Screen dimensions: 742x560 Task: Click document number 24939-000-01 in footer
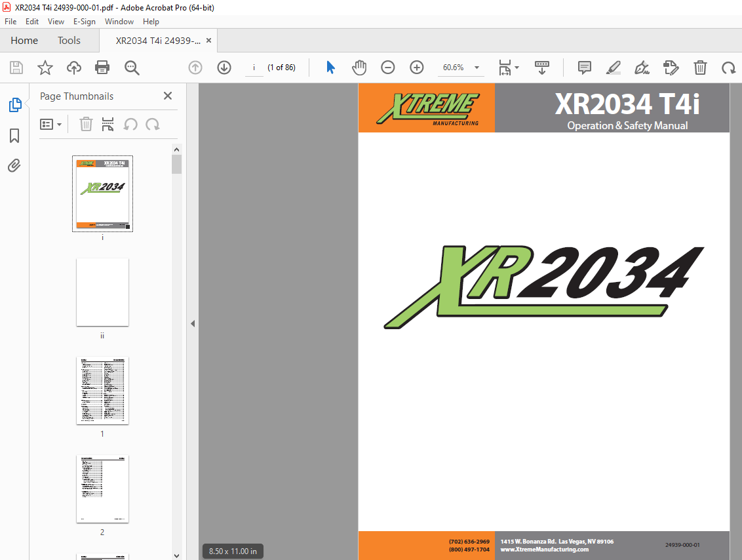coord(682,545)
